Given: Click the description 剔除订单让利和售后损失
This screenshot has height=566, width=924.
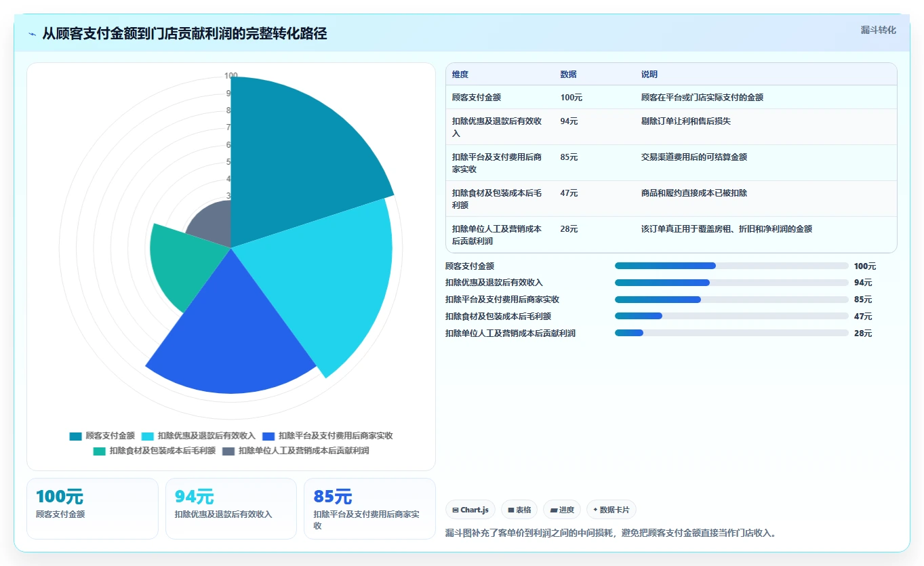Looking at the screenshot, I should 686,121.
